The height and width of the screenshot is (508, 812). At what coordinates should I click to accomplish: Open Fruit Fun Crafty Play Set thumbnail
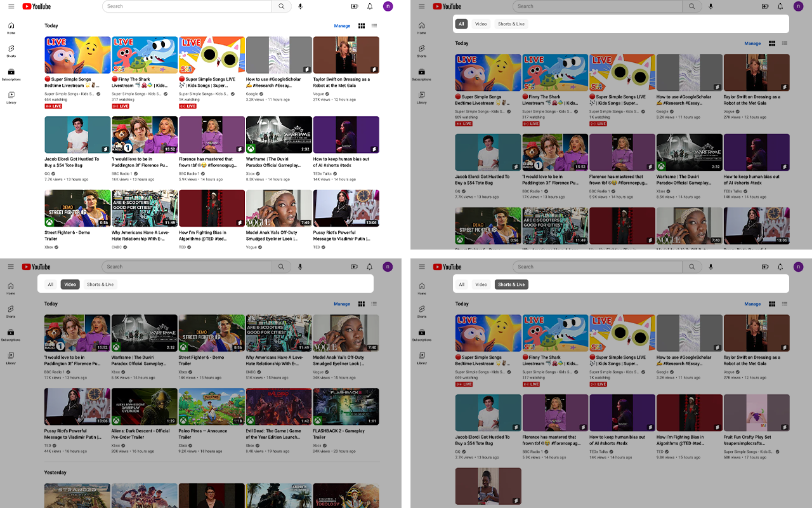tap(757, 413)
